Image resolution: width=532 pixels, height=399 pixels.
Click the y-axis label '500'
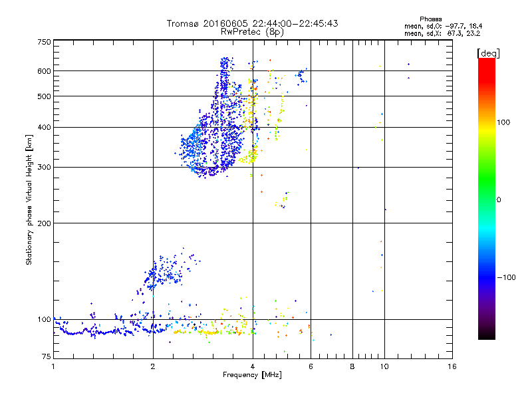tap(44, 96)
